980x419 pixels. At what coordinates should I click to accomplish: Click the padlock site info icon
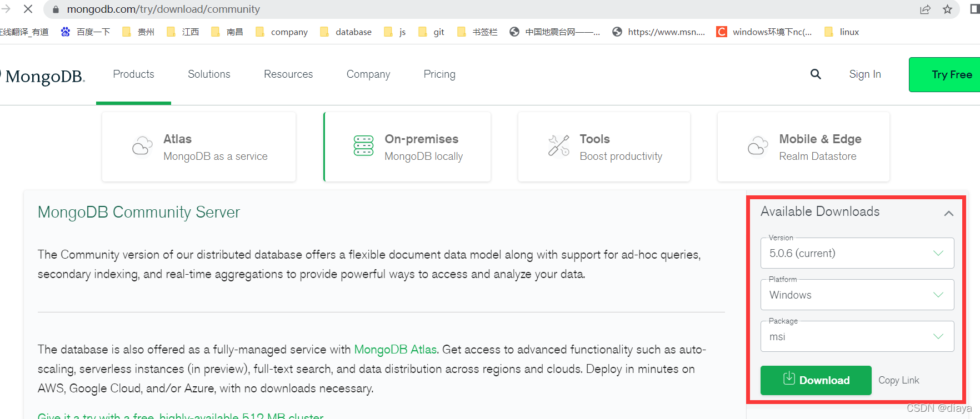click(x=56, y=9)
